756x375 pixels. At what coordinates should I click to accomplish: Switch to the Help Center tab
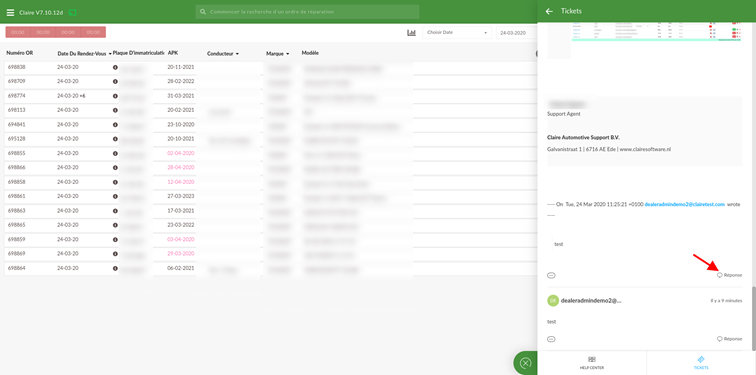pyautogui.click(x=592, y=363)
